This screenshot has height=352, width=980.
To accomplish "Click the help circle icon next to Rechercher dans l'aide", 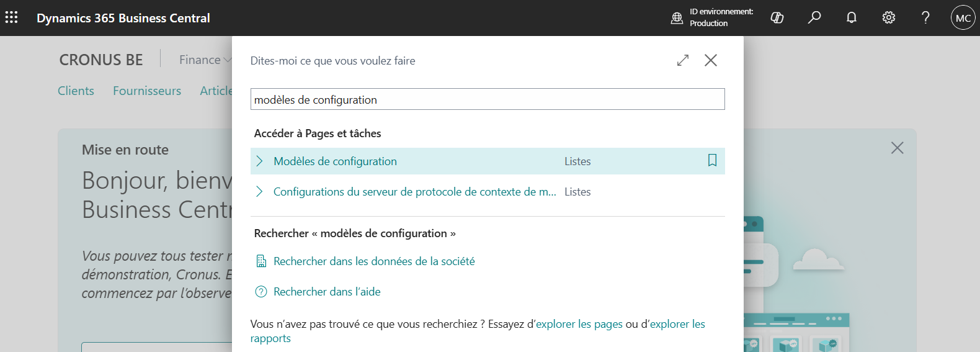I will tap(261, 292).
